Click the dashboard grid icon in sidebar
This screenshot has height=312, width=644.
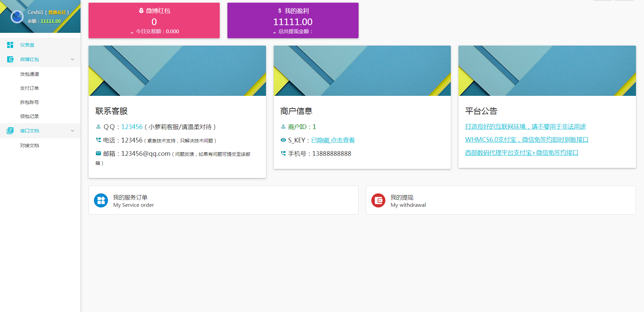(x=10, y=45)
